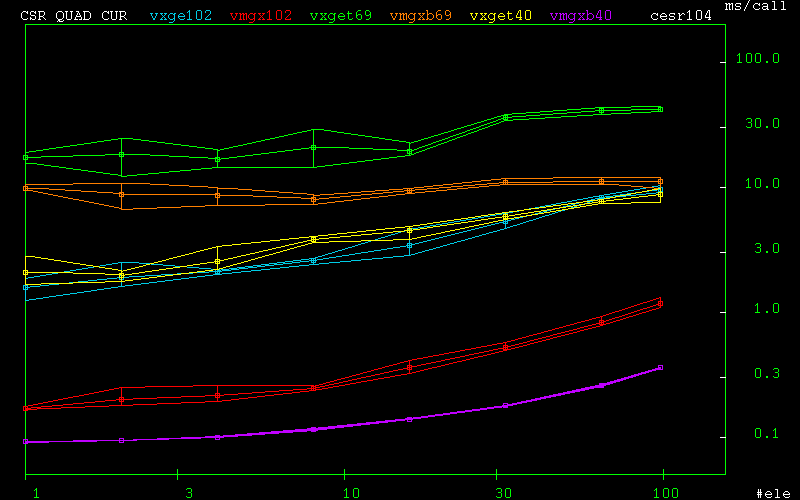Click the red curve's first data point
This screenshot has width=800, height=500.
point(26,408)
